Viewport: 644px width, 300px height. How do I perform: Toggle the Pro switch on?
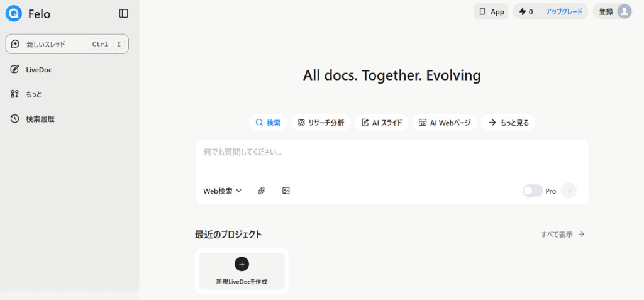pyautogui.click(x=533, y=191)
